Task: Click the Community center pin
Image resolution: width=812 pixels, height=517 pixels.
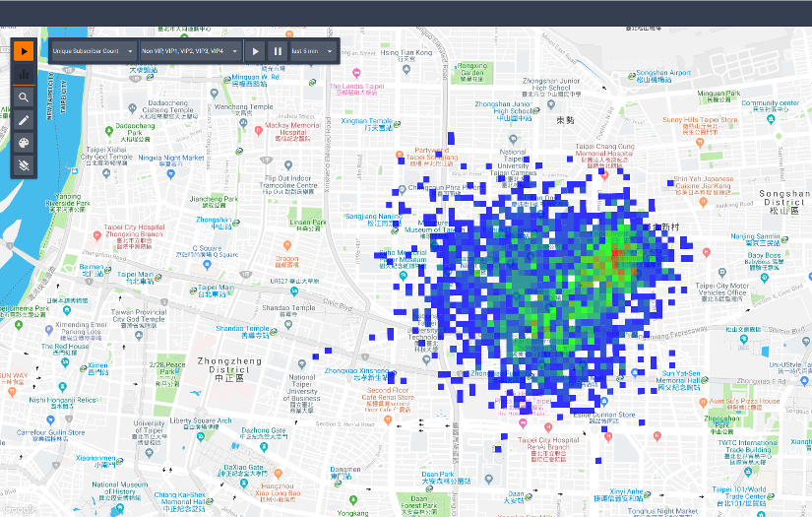Action: click(x=771, y=120)
